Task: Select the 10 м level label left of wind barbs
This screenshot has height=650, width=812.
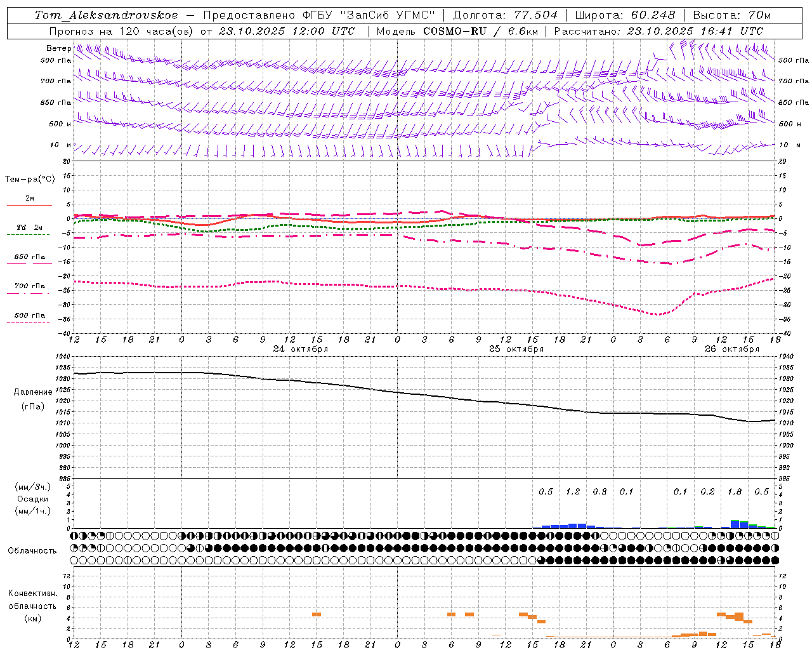Action: pos(61,145)
